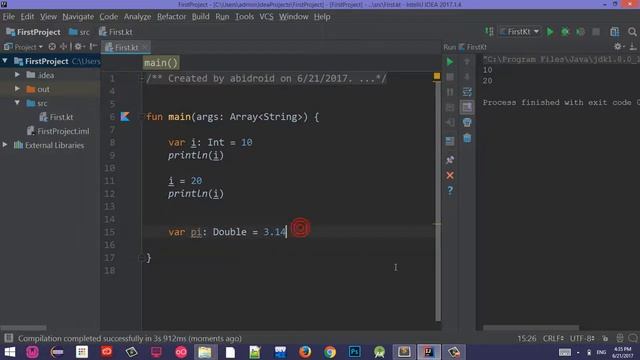This screenshot has height=360, width=640.
Task: Open Photoshop from the taskbar
Action: (x=354, y=352)
